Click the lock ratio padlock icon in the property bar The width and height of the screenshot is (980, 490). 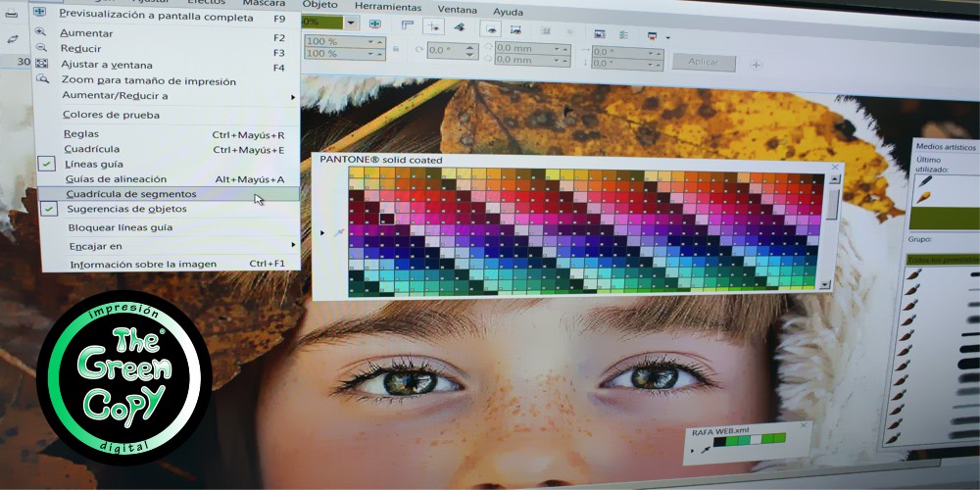click(x=396, y=49)
